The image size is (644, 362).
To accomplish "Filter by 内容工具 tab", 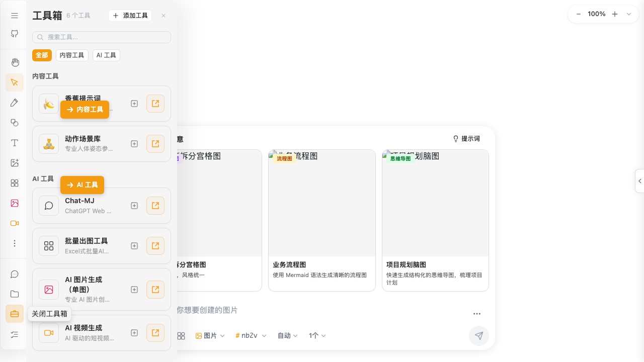I will pyautogui.click(x=72, y=55).
